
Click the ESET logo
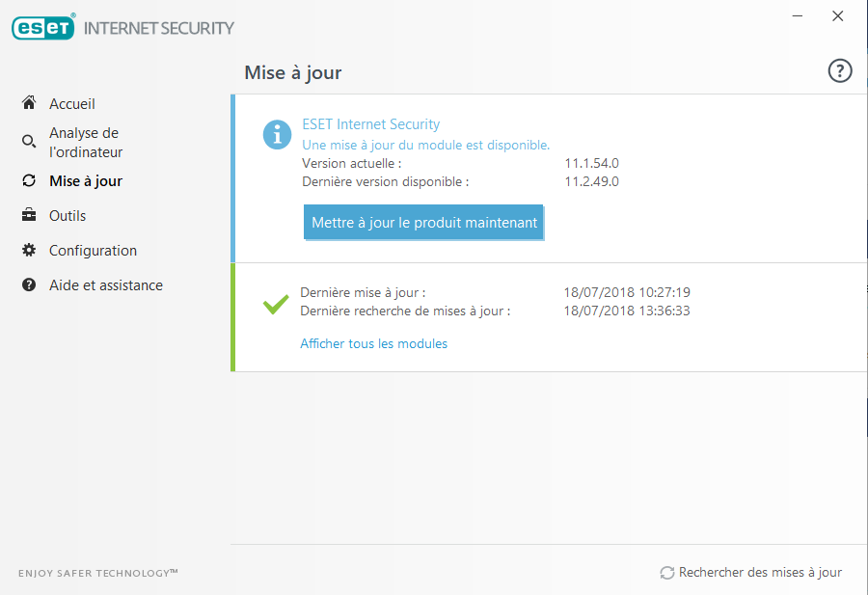[43, 27]
